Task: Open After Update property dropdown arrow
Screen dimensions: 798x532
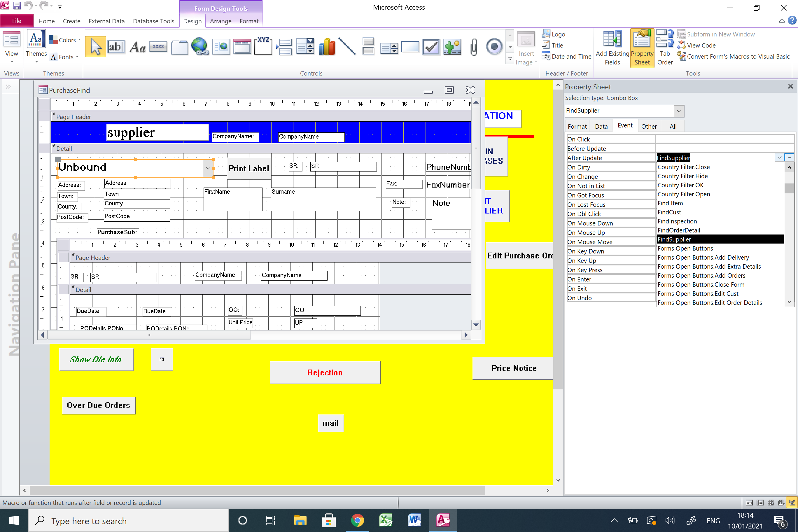Action: (x=779, y=157)
